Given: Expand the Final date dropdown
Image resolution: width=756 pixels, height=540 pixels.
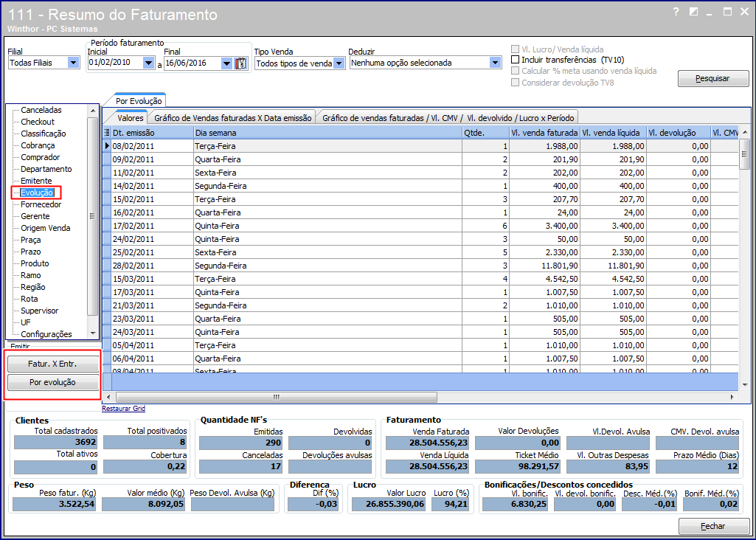Looking at the screenshot, I should click(227, 63).
